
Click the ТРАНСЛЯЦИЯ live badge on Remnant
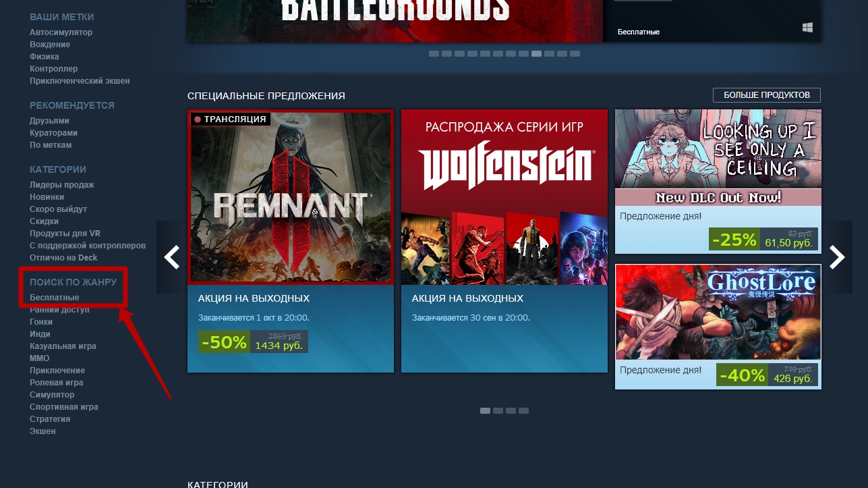(x=231, y=119)
